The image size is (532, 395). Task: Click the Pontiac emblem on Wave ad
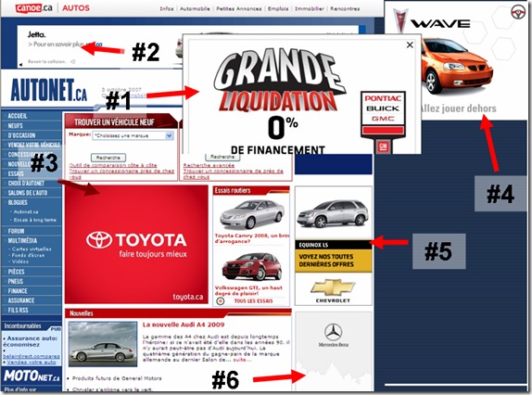click(x=400, y=20)
